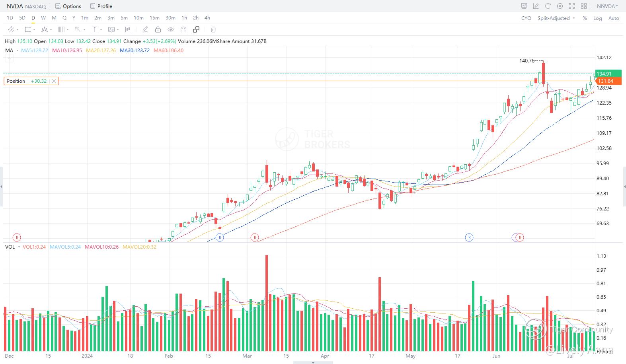Expand vertical lines tool options arrow
Screen dimensions: 626x364
[68, 29]
